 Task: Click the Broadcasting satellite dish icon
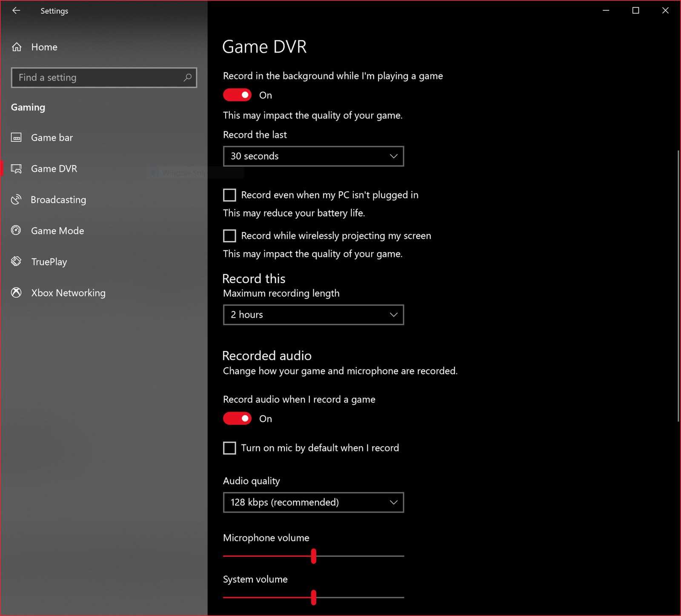click(x=16, y=200)
